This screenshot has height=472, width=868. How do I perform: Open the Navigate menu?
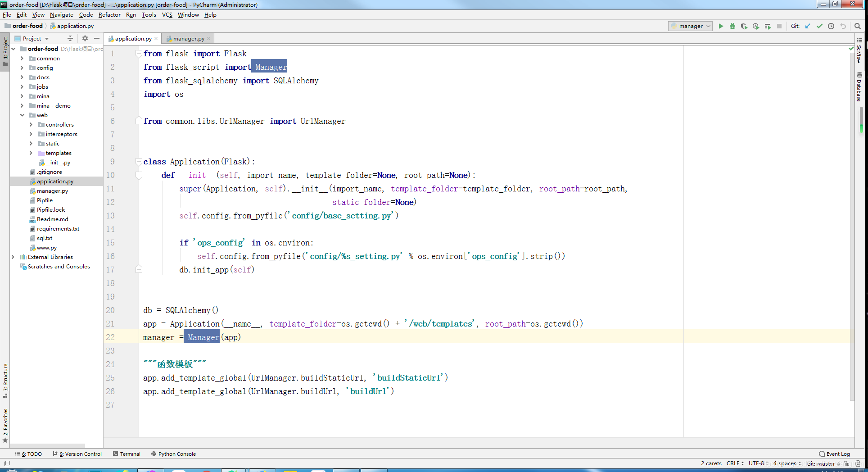[61, 15]
